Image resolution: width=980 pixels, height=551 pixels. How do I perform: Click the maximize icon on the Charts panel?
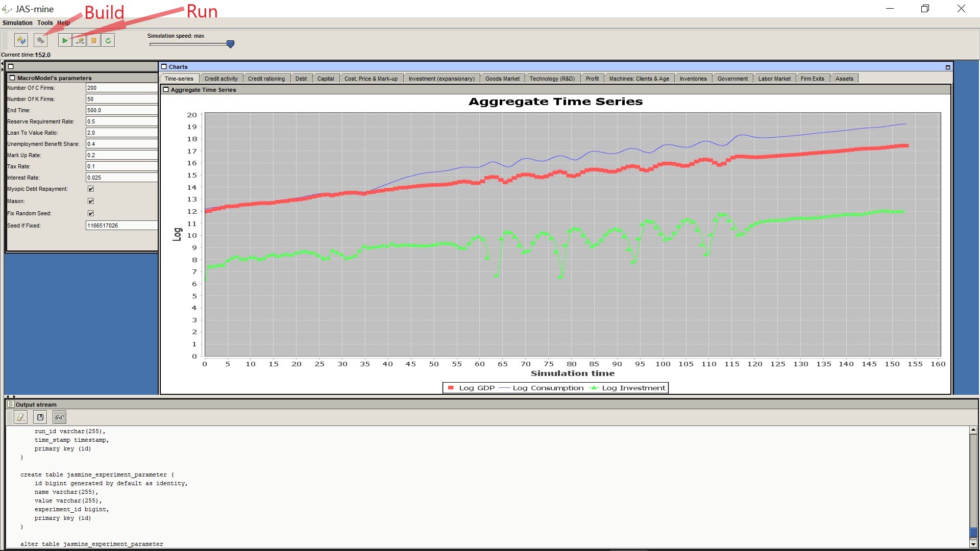click(948, 67)
